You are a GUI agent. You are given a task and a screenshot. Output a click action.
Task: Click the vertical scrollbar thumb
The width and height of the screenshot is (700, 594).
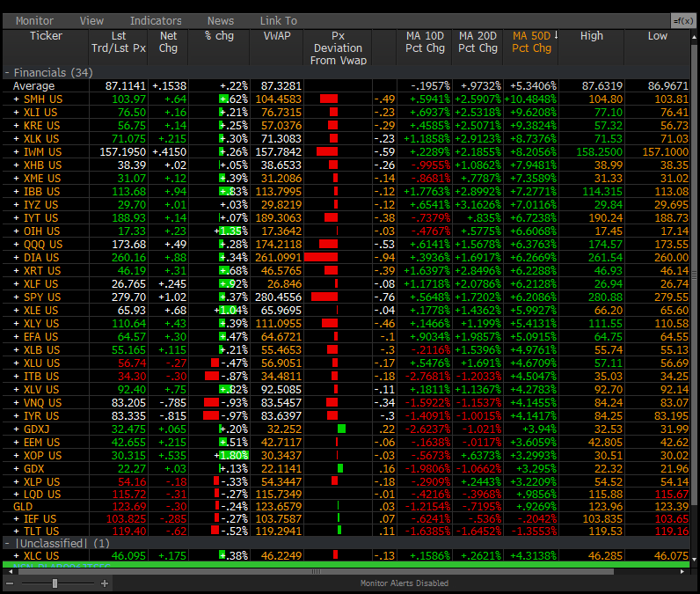pos(694,275)
